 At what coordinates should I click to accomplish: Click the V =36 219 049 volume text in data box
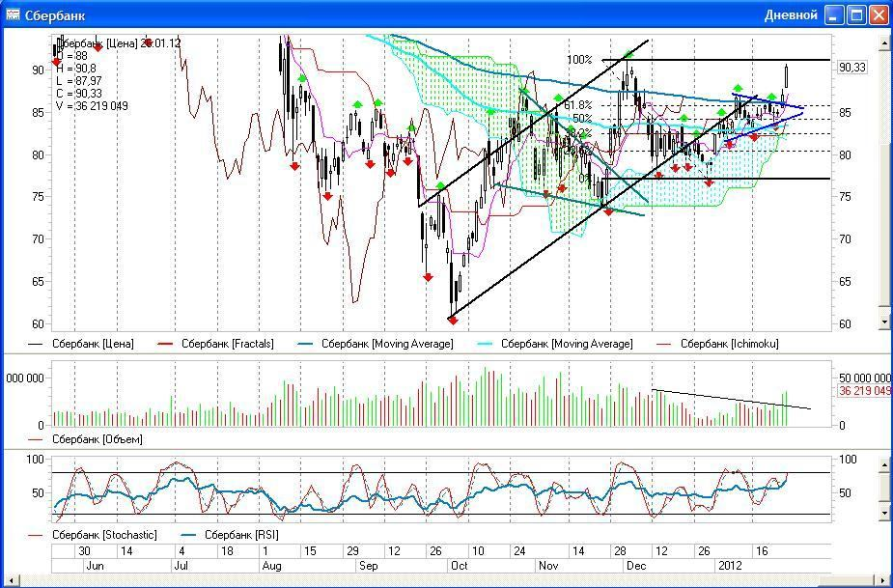click(92, 106)
